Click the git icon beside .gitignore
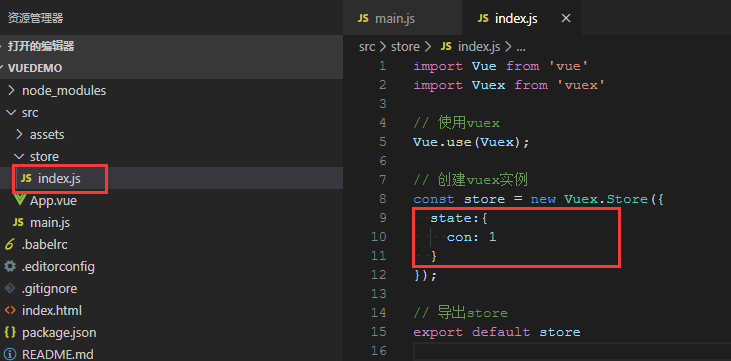The width and height of the screenshot is (731, 361). (9, 288)
